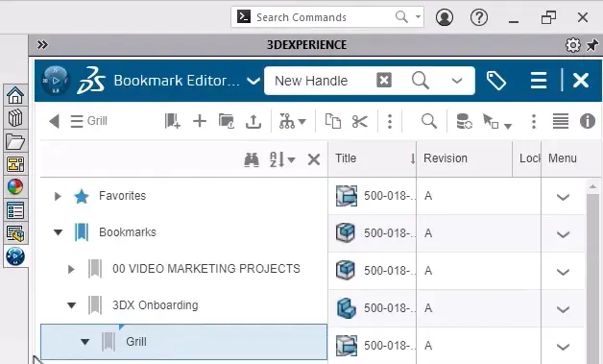The width and height of the screenshot is (603, 364).
Task: Click the Revision column header
Action: click(464, 158)
